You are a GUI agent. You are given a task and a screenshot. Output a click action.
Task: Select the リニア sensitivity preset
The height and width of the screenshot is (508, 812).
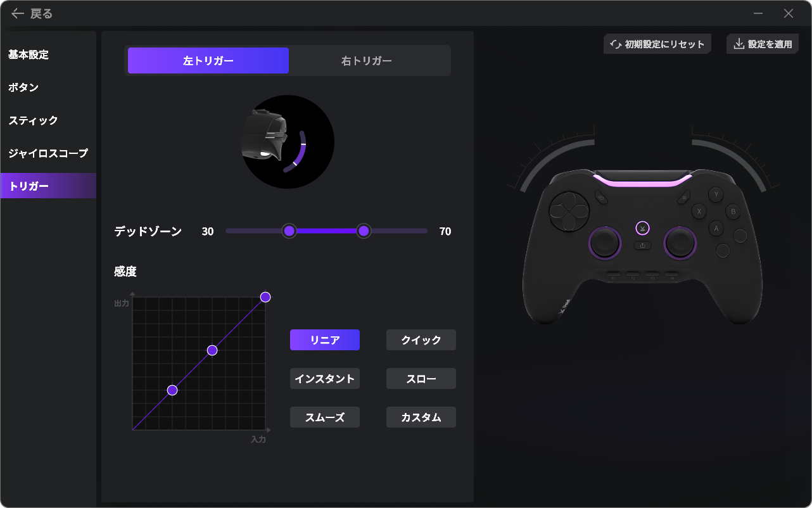[325, 340]
